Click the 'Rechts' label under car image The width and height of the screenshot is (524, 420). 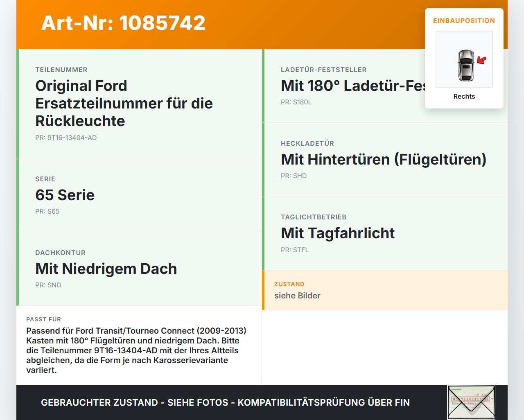464,97
